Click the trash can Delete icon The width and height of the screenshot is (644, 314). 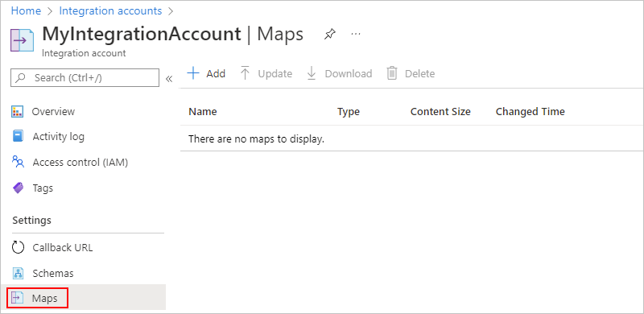point(392,73)
